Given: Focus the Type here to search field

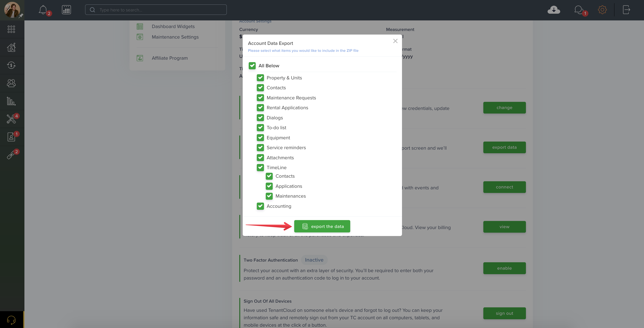Looking at the screenshot, I should click(x=156, y=10).
